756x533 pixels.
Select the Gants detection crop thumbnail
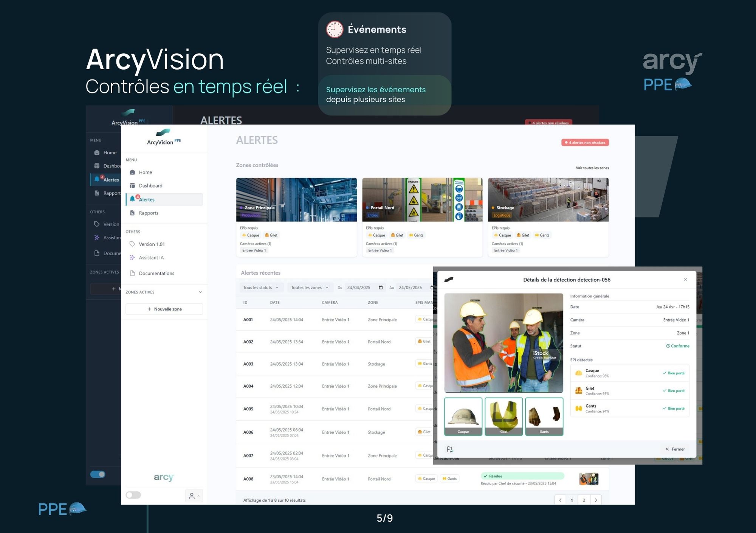[544, 416]
